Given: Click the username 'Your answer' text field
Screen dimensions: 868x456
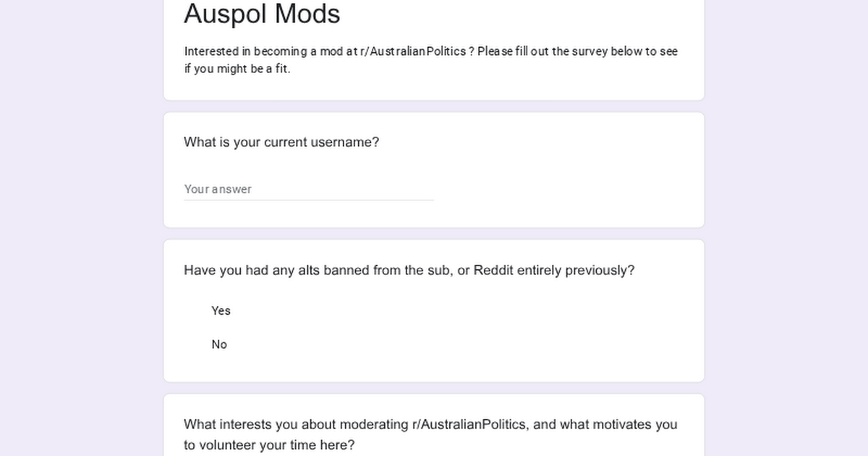Looking at the screenshot, I should tap(308, 189).
